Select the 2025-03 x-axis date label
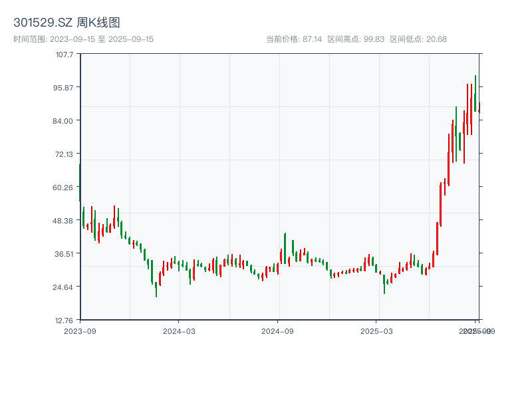 (377, 331)
